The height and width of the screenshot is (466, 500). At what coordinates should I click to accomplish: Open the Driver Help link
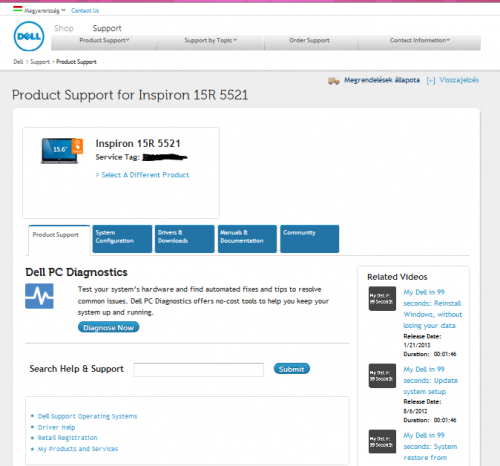(56, 427)
